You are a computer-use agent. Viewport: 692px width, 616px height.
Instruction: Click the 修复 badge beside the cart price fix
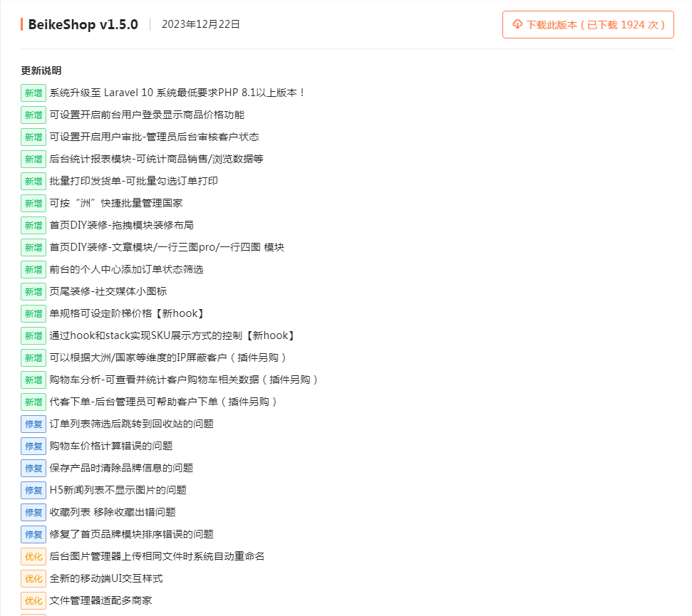tap(33, 446)
